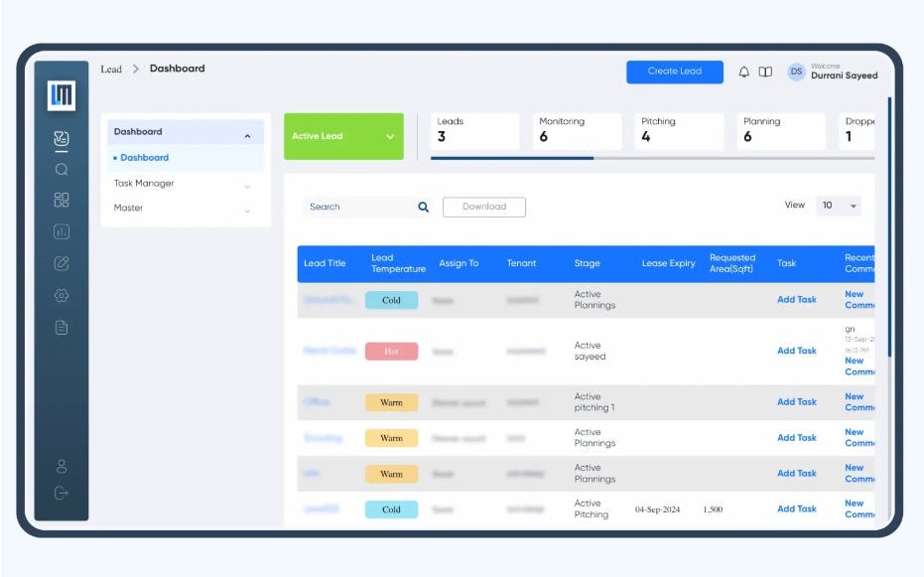Switch to the Monitoring card showing 6
Image resolution: width=924 pixels, height=577 pixels.
point(574,130)
